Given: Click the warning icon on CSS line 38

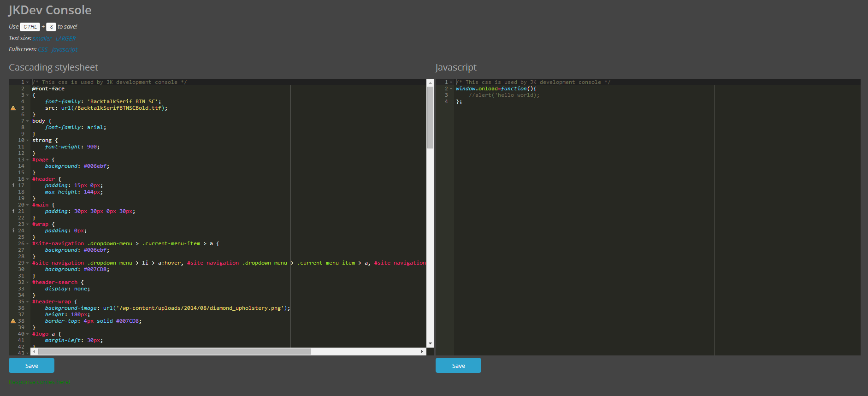Looking at the screenshot, I should 13,321.
